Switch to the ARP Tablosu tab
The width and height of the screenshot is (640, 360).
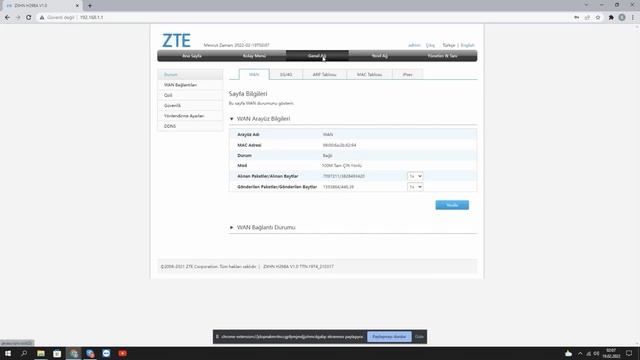coord(324,74)
